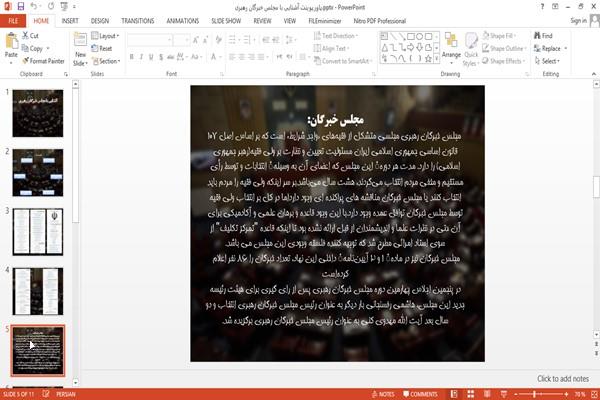Reset the slide layout with Reset
This screenshot has width=600, height=400.
(x=102, y=48)
